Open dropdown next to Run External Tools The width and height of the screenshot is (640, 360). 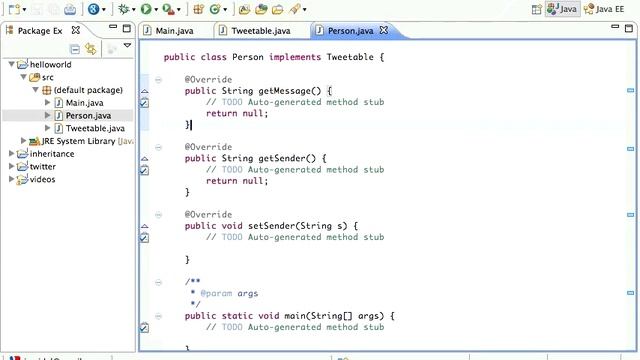[178, 9]
